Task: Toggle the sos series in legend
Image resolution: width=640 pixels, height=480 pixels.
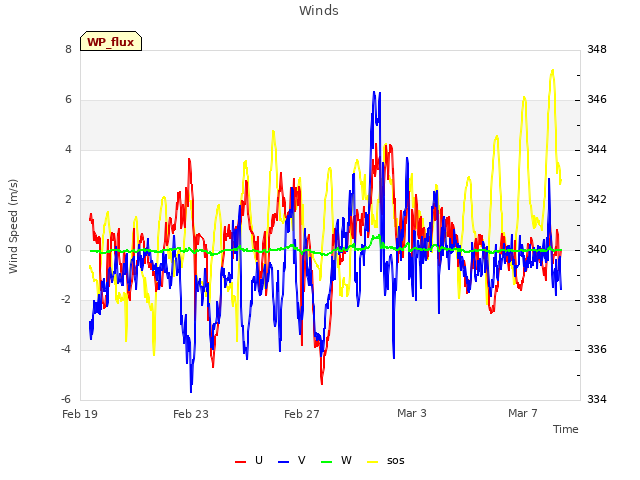Action: (386, 461)
